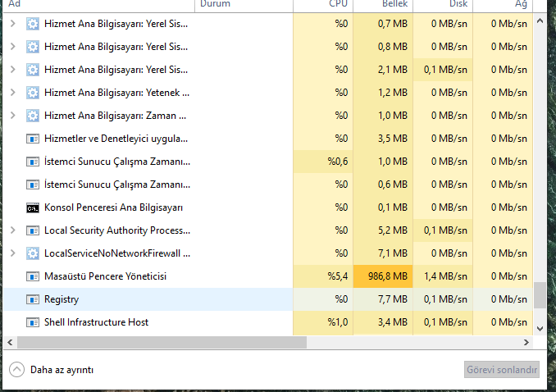Screen dimensions: 556x392
Task: Click the vertical scrollbar up arrow
Action: point(540,21)
